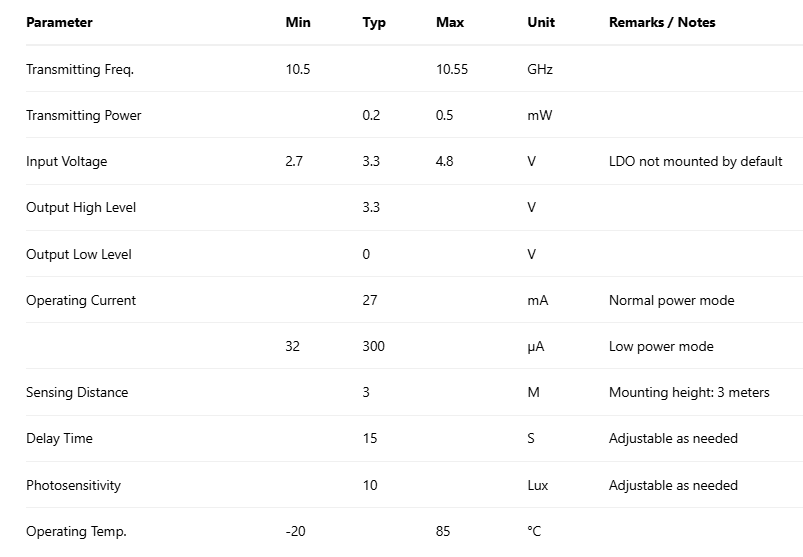Click the "Transmitting Freq." parameter cell
This screenshot has width=803, height=557.
pyautogui.click(x=80, y=69)
